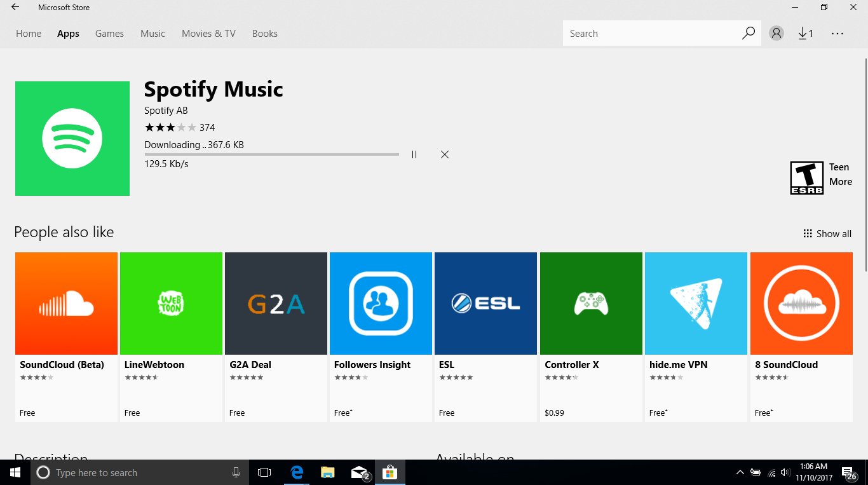
Task: Switch to the Home tab
Action: tap(29, 34)
